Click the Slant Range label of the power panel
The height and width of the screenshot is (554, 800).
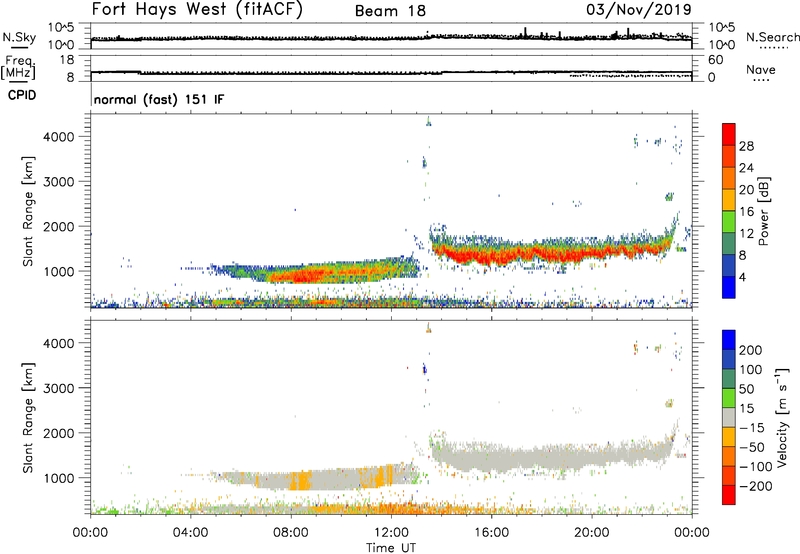28,211
